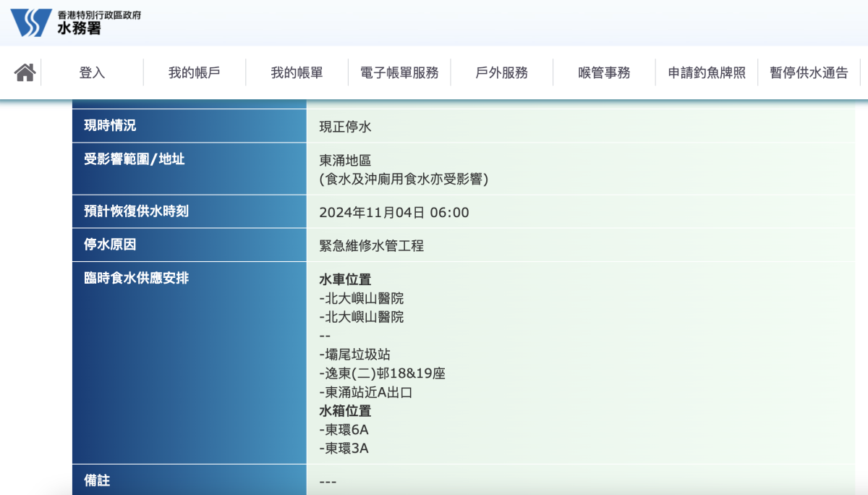Click the Water Supplies Department wave logo
The width and height of the screenshot is (868, 495).
30,22
